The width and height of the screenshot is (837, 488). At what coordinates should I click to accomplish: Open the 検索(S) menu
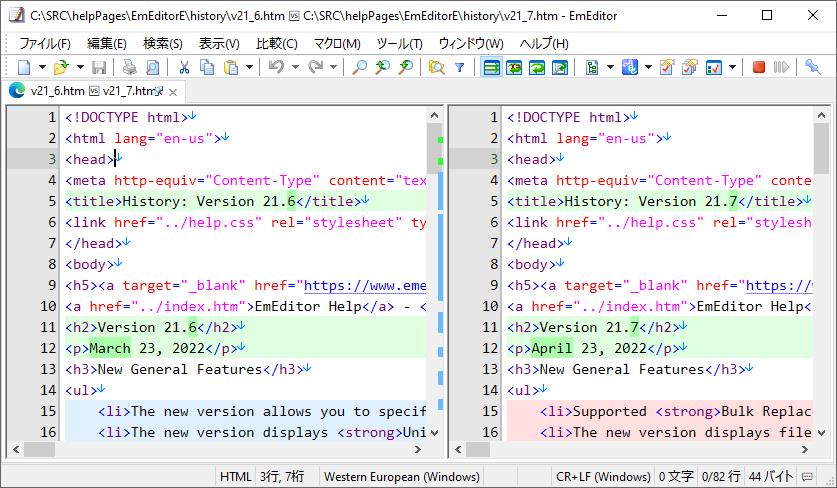pos(163,43)
